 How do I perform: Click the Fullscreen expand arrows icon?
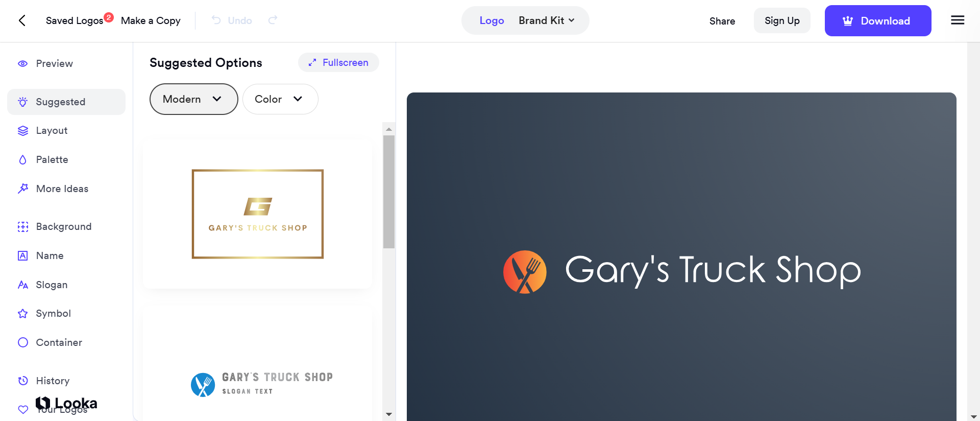312,63
